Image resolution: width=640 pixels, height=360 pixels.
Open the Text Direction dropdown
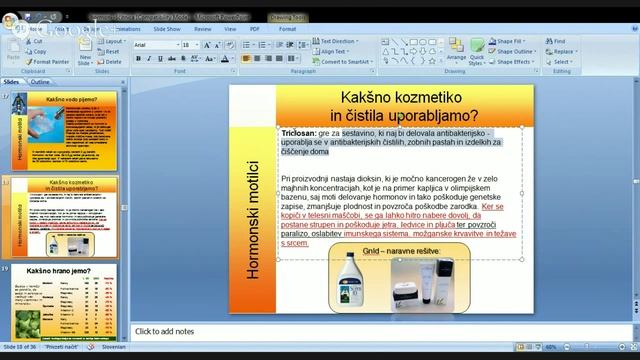click(x=336, y=41)
